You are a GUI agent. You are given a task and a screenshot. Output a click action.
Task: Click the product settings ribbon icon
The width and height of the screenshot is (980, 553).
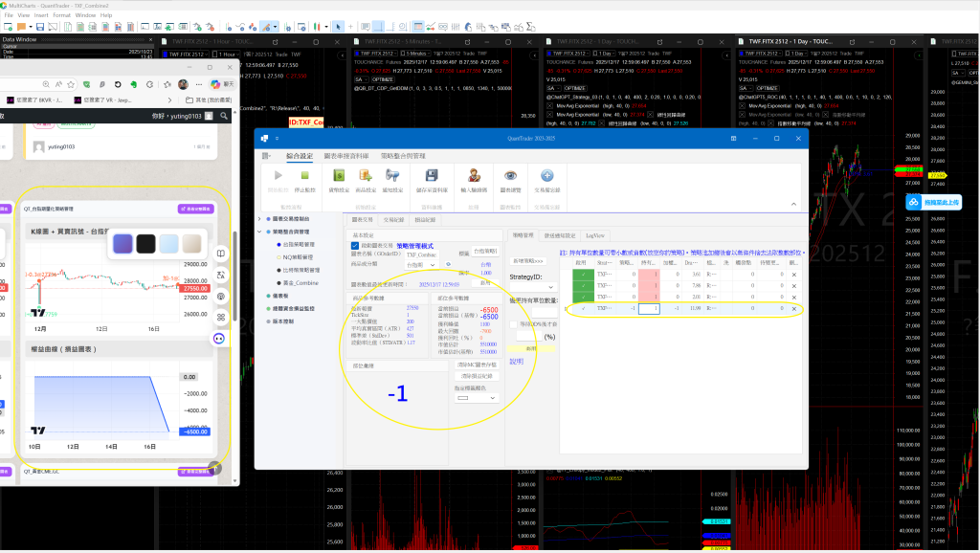point(365,176)
